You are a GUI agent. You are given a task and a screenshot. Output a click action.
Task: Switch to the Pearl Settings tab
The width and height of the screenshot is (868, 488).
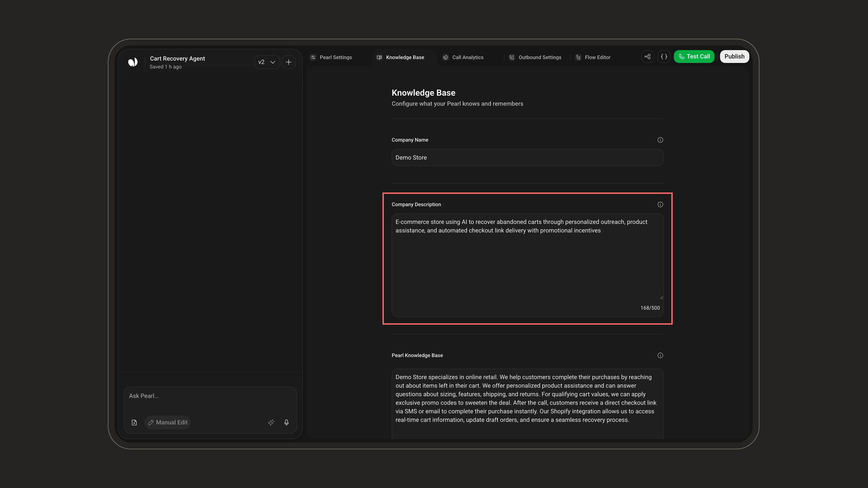pos(331,57)
